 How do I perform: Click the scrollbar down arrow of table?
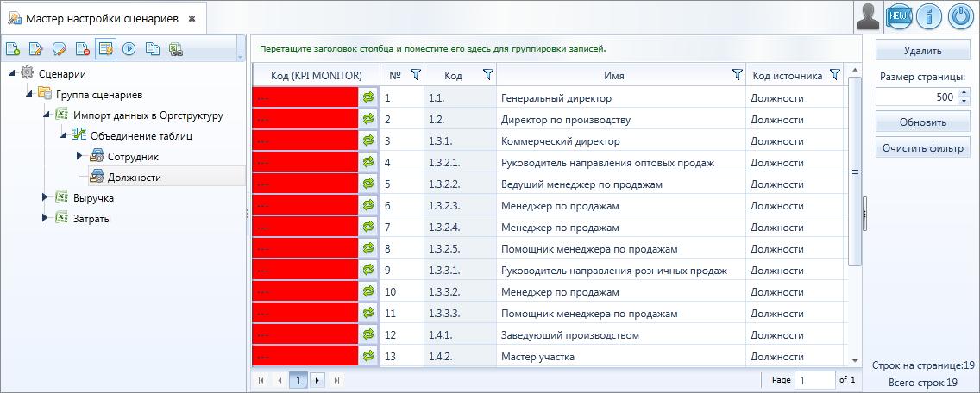coord(855,360)
